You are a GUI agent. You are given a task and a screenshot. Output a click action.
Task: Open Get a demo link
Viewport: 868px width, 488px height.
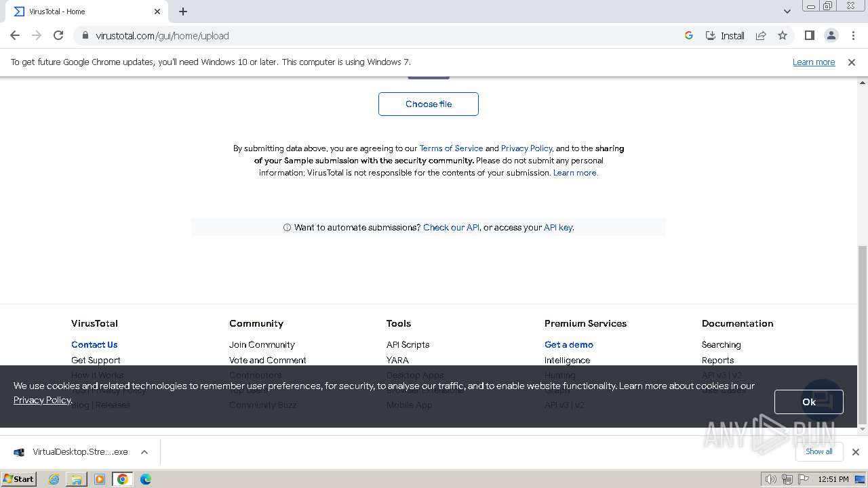[568, 344]
